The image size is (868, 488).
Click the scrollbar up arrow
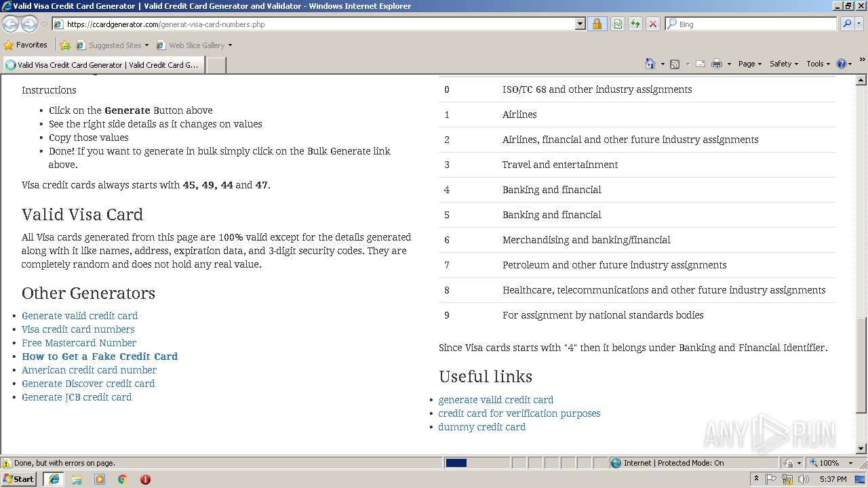coord(861,80)
